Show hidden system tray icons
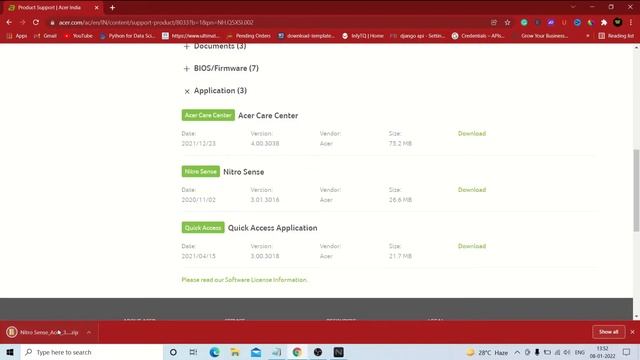 pos(517,352)
